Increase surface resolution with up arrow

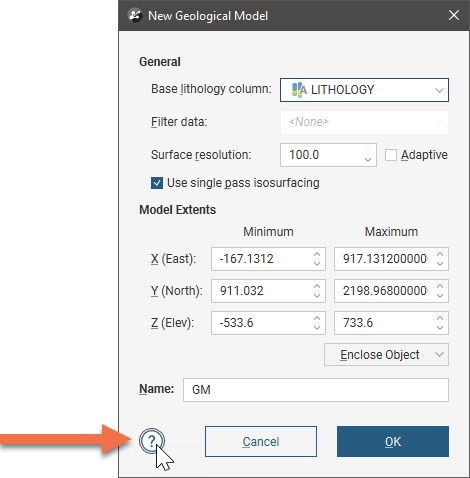(368, 150)
